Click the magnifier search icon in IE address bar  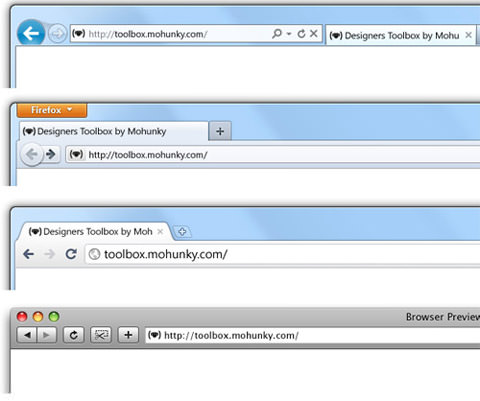(277, 34)
